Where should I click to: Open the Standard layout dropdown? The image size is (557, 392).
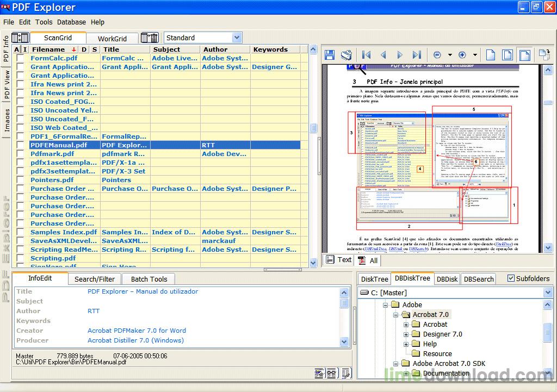(x=237, y=38)
